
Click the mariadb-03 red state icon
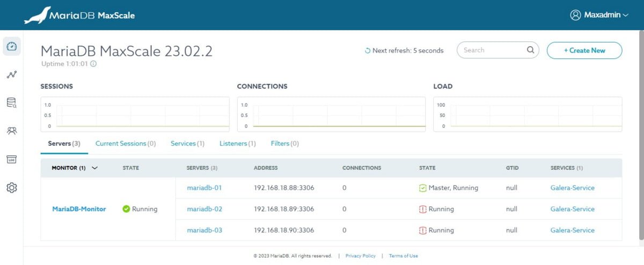423,230
